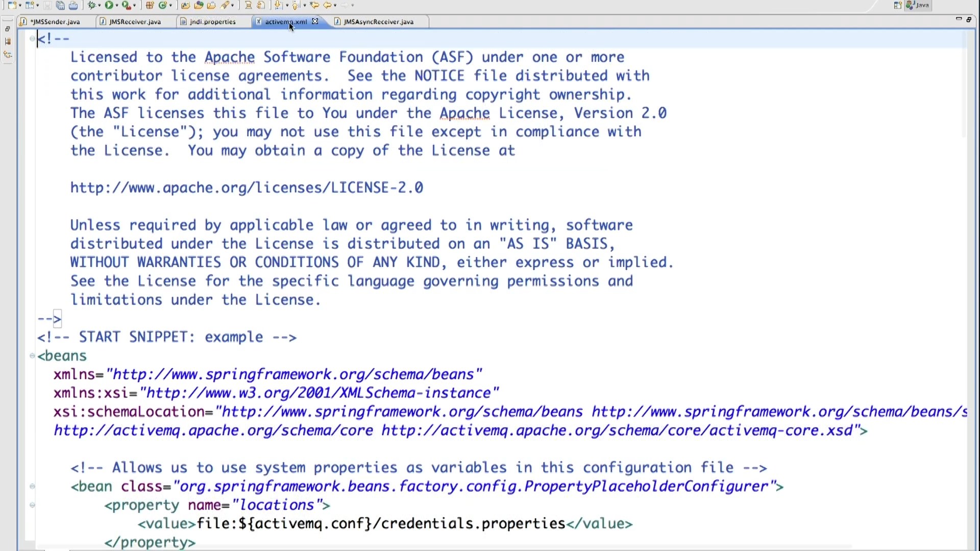
Task: Collapse the beans element fold marker
Action: click(32, 356)
